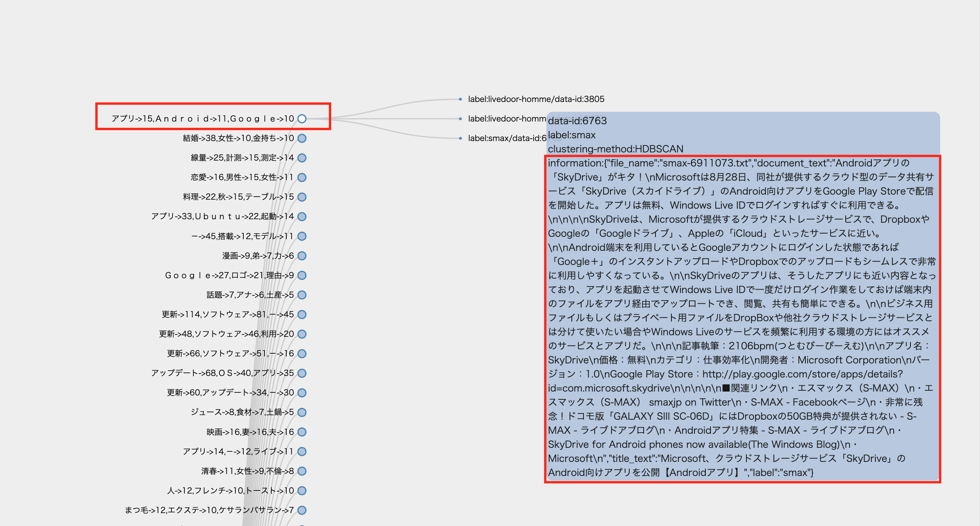Viewport: 980px width, 526px height.
Task: Expand the 線量->25,計測->15 node circle
Action: click(302, 158)
